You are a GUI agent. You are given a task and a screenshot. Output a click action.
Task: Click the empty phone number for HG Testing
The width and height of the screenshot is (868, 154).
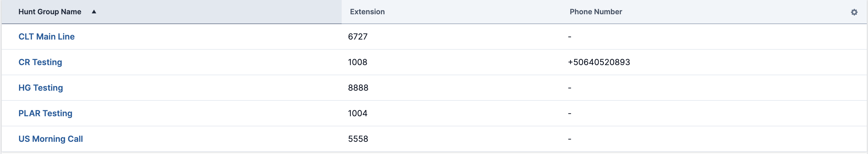tap(570, 88)
